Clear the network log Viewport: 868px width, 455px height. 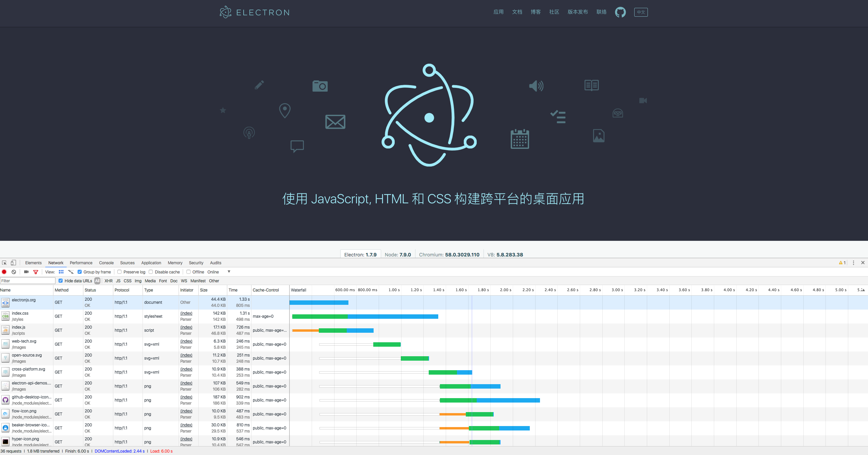coord(14,272)
